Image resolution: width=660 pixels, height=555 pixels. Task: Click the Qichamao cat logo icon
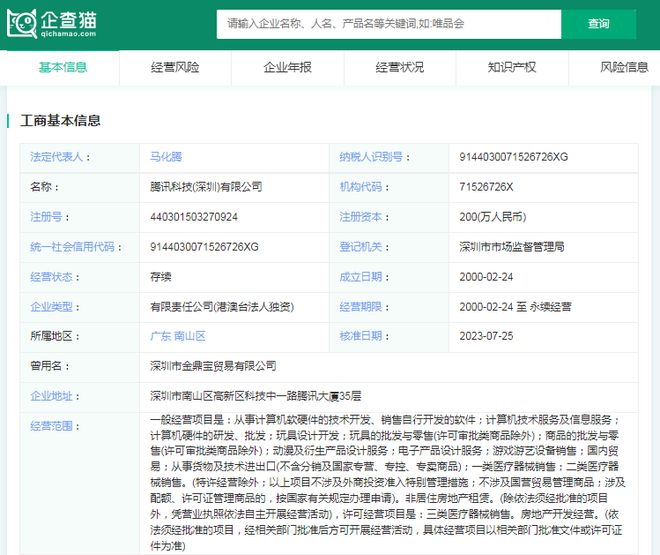(21, 24)
